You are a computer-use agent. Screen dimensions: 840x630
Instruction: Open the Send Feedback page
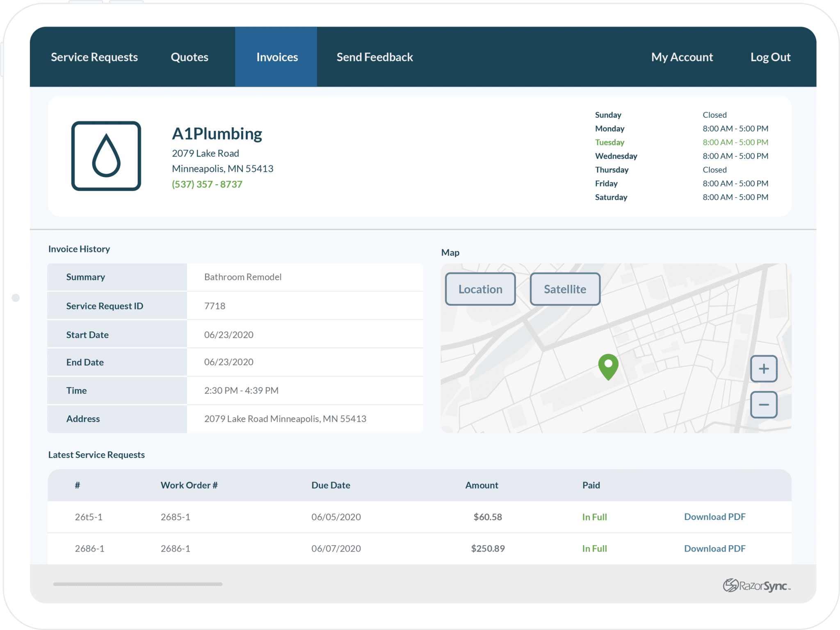tap(374, 57)
